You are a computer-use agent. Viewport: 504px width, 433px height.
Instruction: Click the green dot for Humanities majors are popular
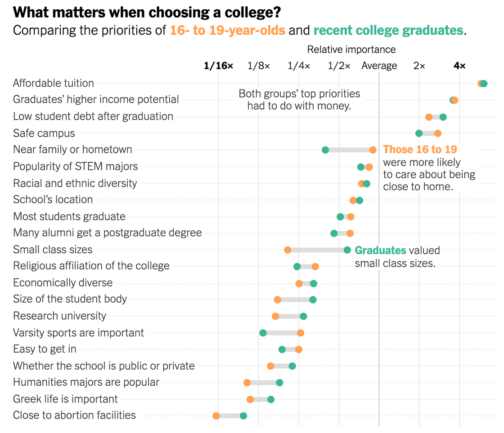point(279,383)
